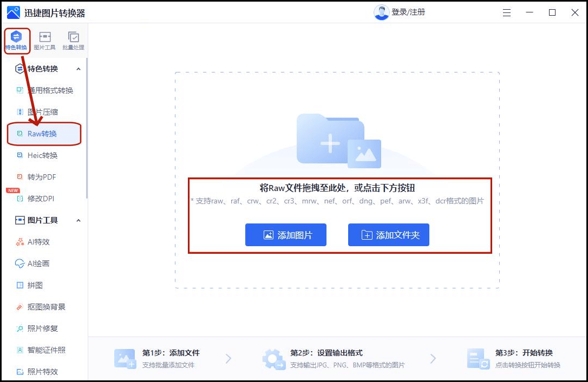Maximize the window
The width and height of the screenshot is (588, 382).
tap(552, 12)
